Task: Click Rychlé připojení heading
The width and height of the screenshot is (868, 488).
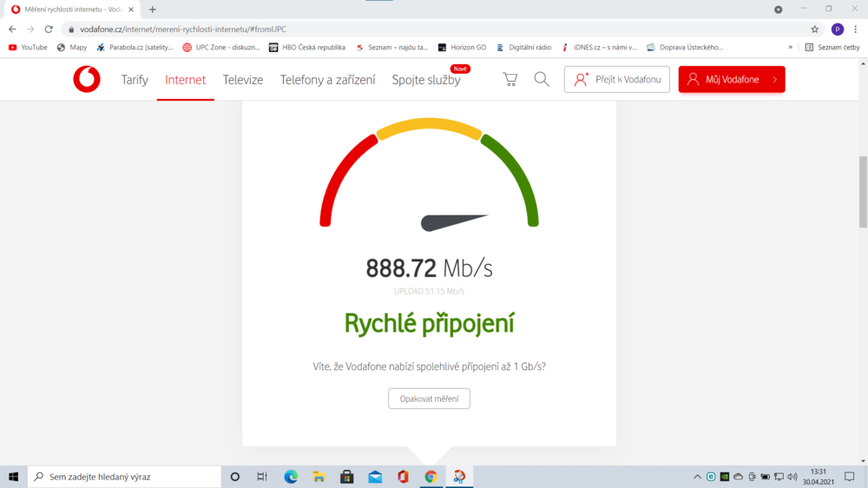Action: click(x=429, y=324)
